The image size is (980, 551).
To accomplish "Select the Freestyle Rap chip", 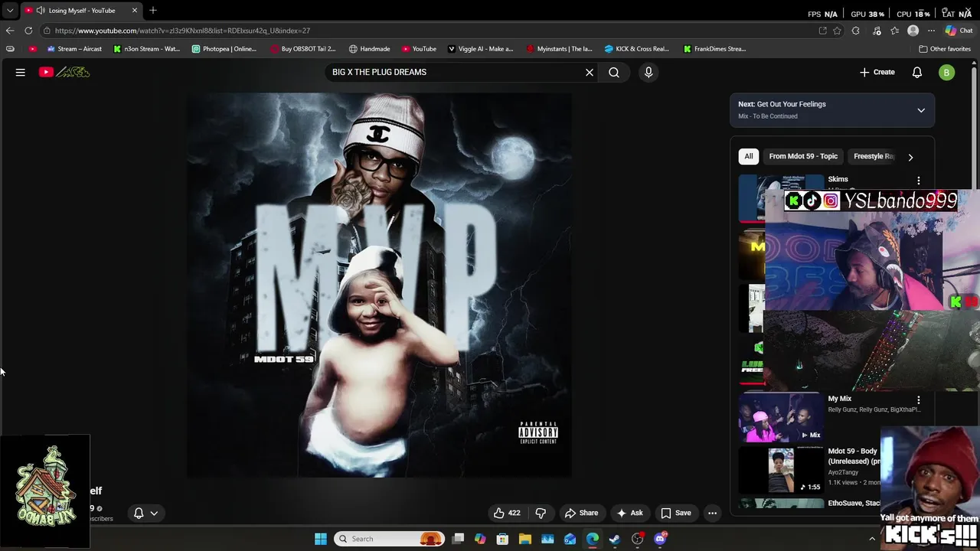I will pos(874,156).
